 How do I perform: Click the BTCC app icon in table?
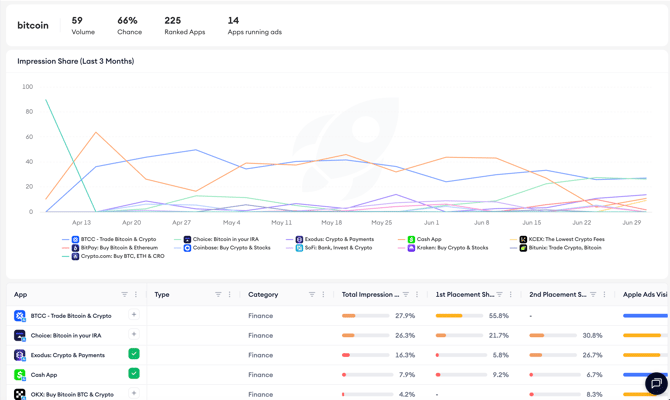click(20, 316)
